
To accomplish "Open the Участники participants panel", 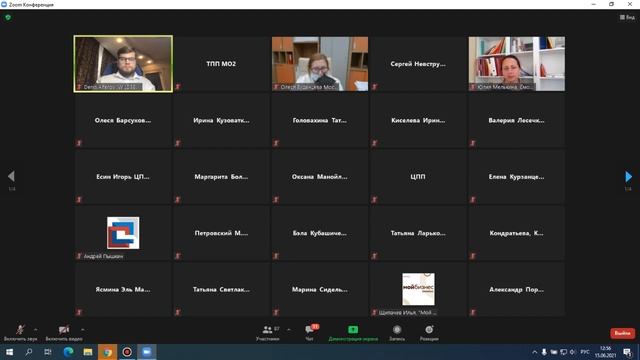I will coord(268,333).
